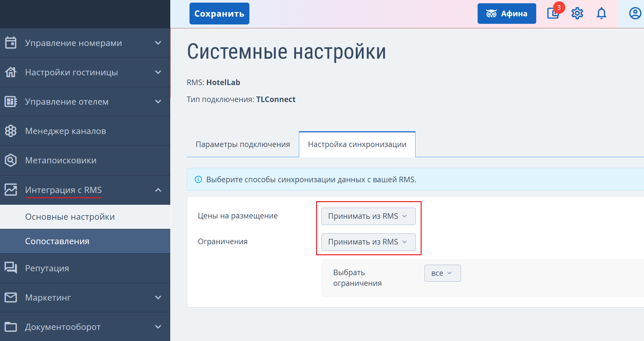Click the Афина assistant button
The width and height of the screenshot is (644, 341).
[507, 13]
